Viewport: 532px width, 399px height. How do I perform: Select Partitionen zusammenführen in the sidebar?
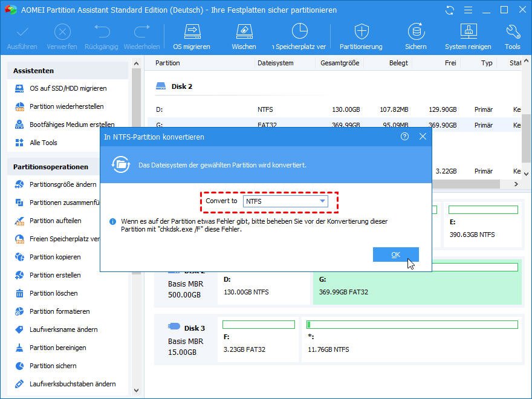[57, 203]
